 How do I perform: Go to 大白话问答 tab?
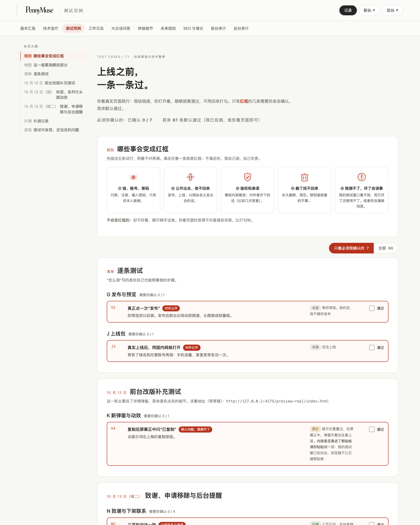pos(121,28)
